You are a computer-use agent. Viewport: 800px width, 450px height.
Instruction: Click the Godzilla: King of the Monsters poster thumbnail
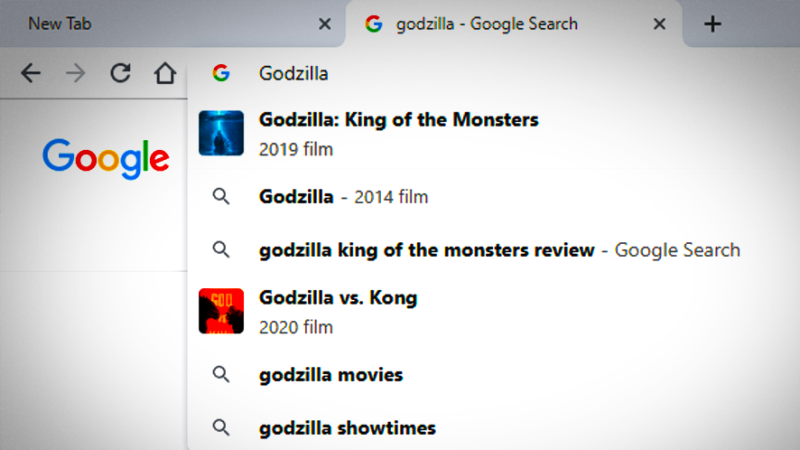coord(221,133)
